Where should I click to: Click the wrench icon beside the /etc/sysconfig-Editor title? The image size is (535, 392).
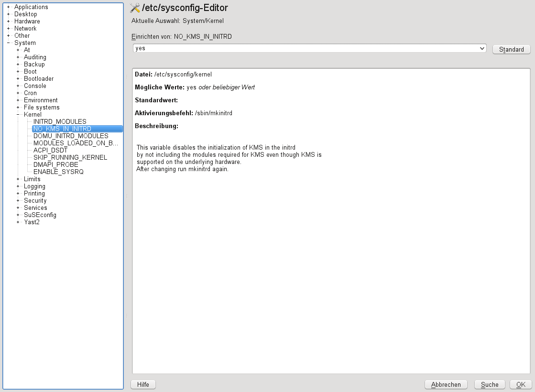pyautogui.click(x=135, y=8)
